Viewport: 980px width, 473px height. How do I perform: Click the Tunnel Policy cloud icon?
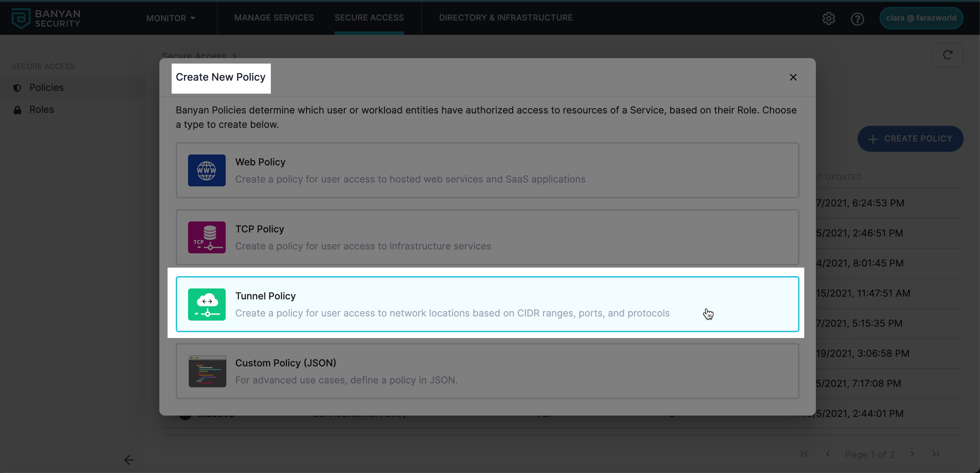click(207, 304)
